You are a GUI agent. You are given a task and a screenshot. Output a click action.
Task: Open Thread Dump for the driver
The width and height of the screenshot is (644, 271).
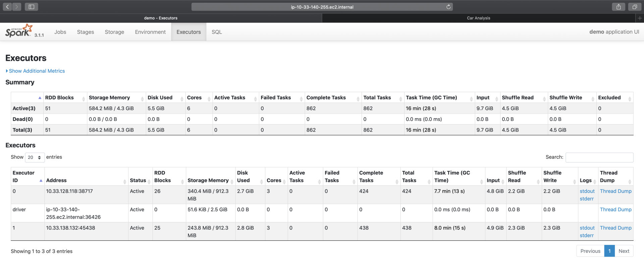click(x=615, y=210)
